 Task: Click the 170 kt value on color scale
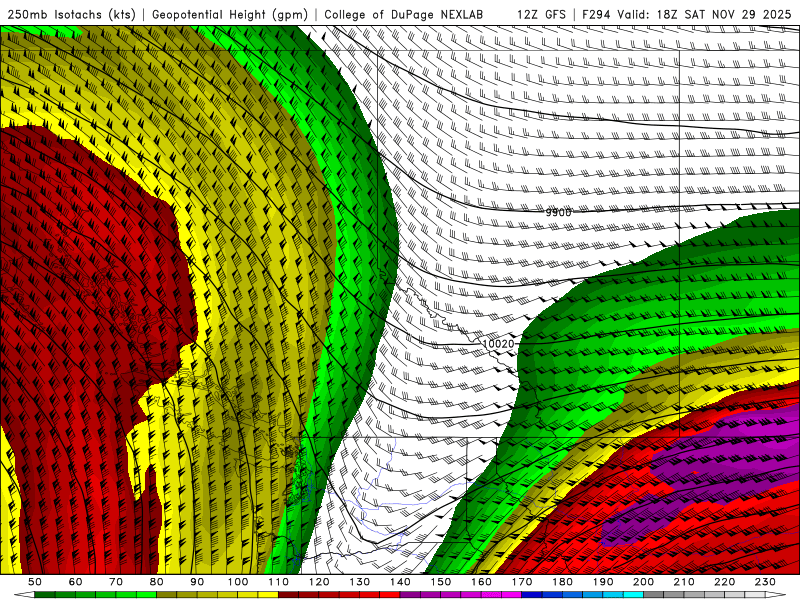522,582
